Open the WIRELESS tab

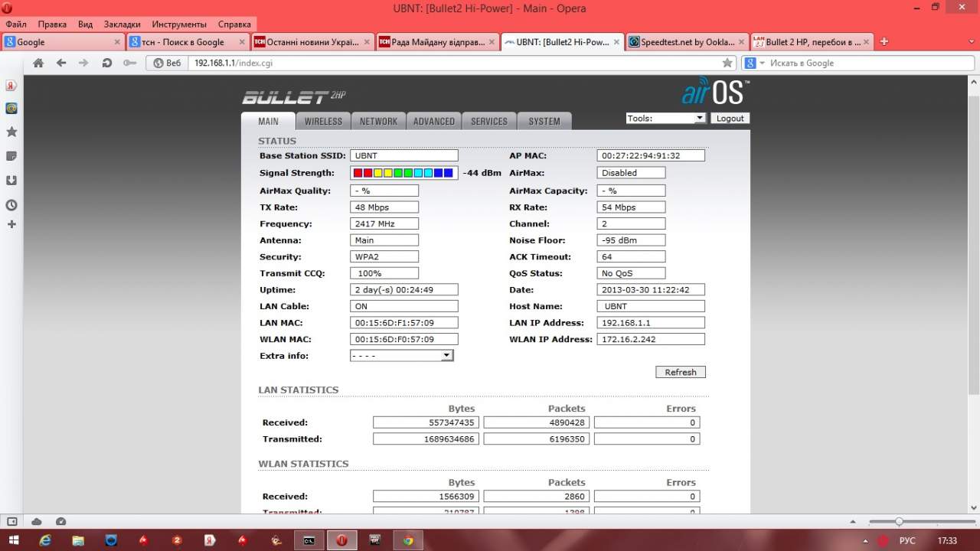pyautogui.click(x=323, y=121)
